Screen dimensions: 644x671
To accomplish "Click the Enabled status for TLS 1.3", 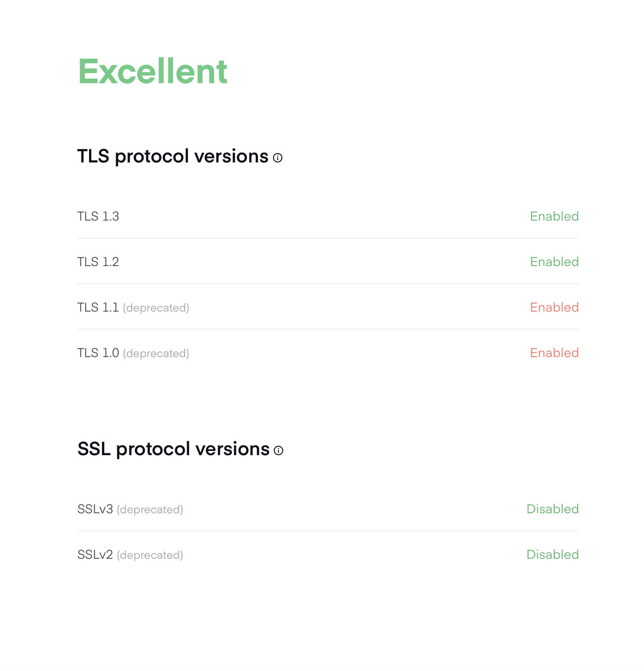I will [555, 216].
